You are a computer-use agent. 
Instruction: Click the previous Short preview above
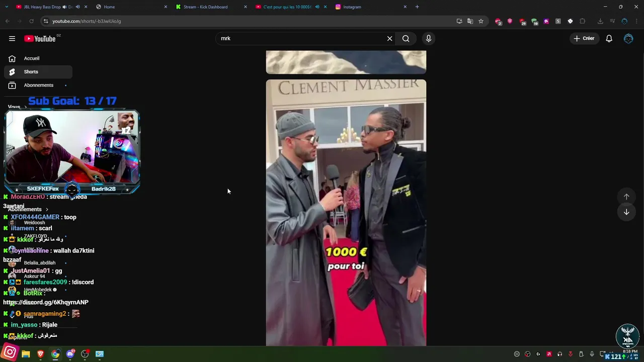pyautogui.click(x=346, y=62)
